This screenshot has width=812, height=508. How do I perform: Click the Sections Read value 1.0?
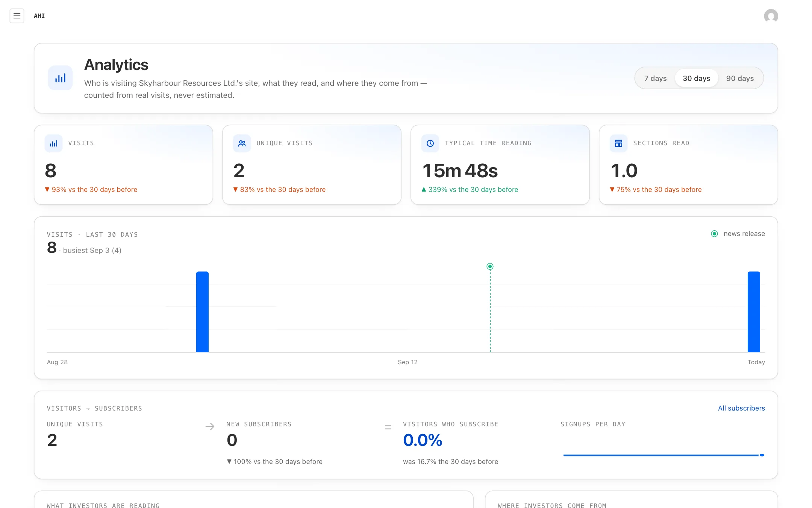[x=624, y=170]
